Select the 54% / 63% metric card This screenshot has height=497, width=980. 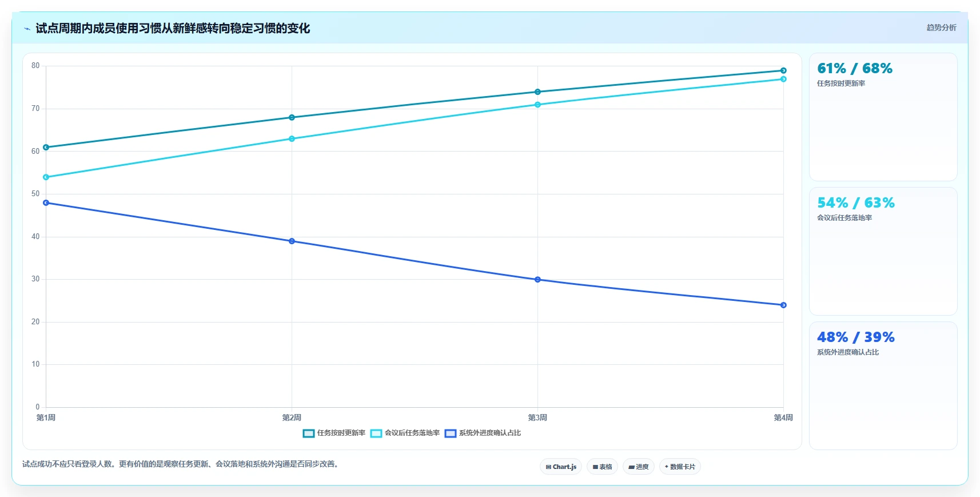pos(883,252)
